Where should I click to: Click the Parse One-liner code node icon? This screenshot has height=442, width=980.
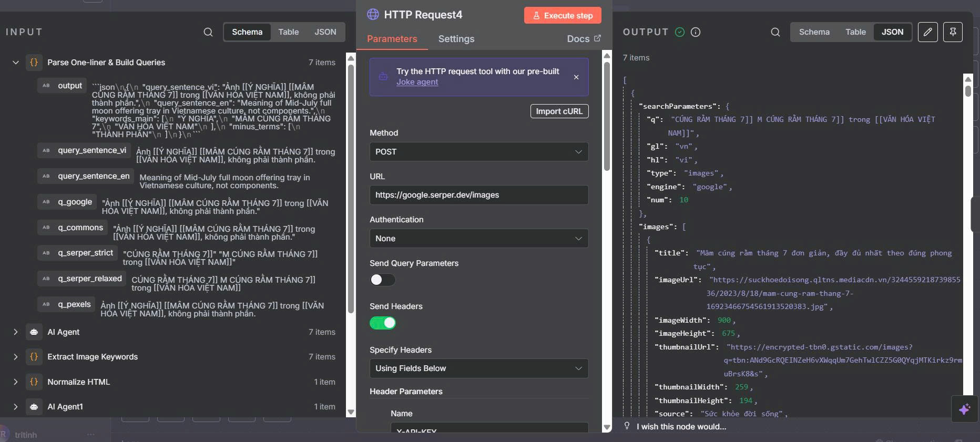click(x=34, y=62)
